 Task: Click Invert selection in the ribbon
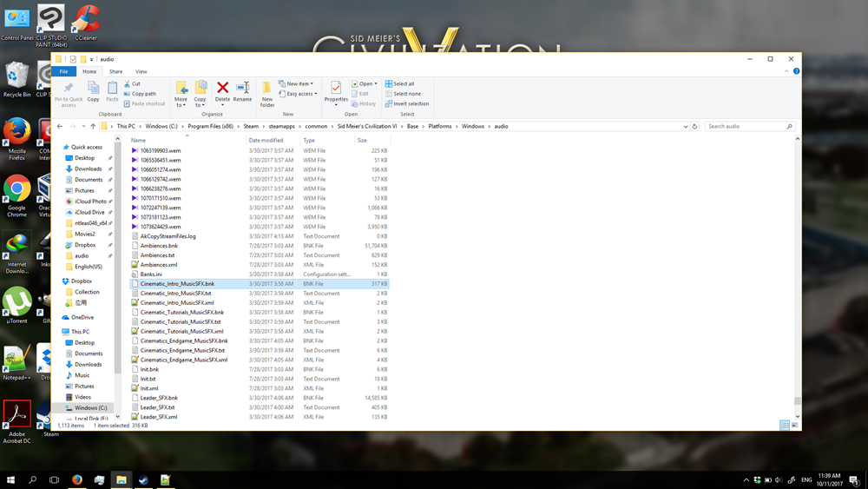(407, 103)
